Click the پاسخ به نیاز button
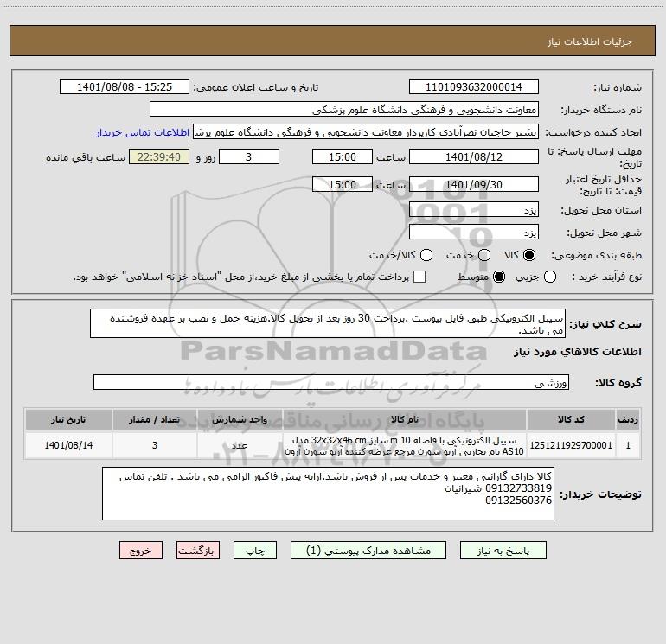This screenshot has height=644, width=666. click(x=503, y=551)
